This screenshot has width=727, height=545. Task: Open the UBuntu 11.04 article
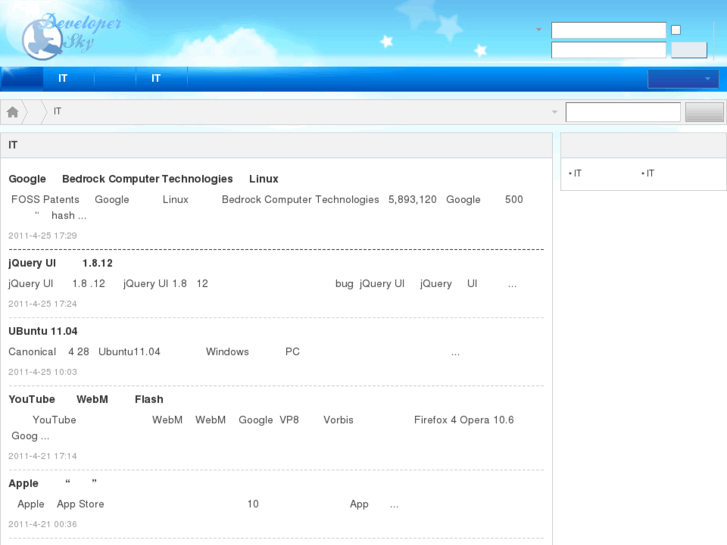(43, 331)
